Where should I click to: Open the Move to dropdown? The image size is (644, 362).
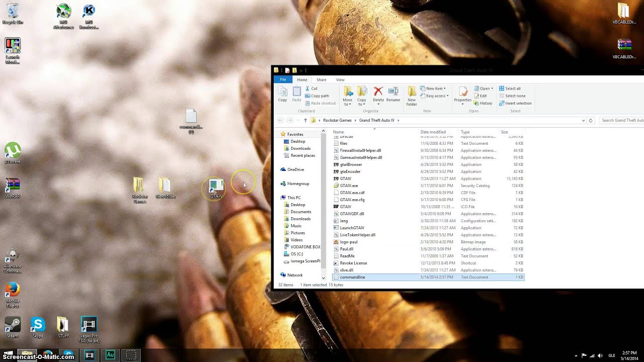click(348, 96)
